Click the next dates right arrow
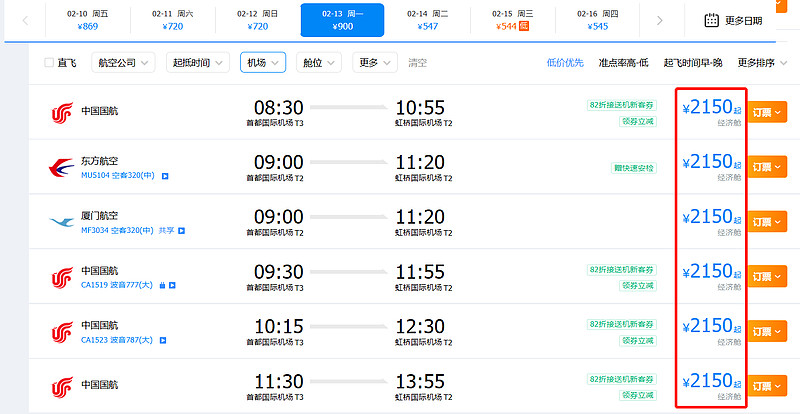This screenshot has height=414, width=800. (658, 20)
